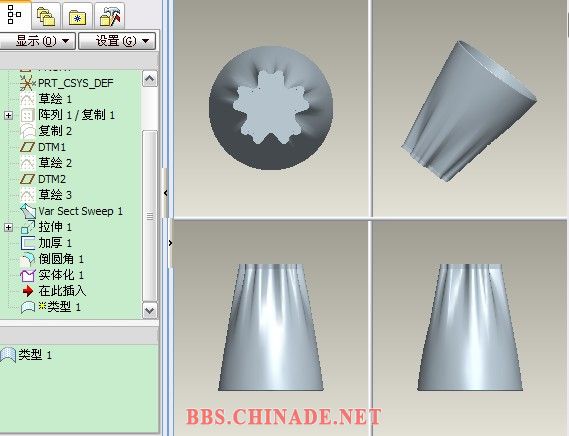Select the 实体化 1 solidify feature icon
The width and height of the screenshot is (569, 436).
click(28, 275)
